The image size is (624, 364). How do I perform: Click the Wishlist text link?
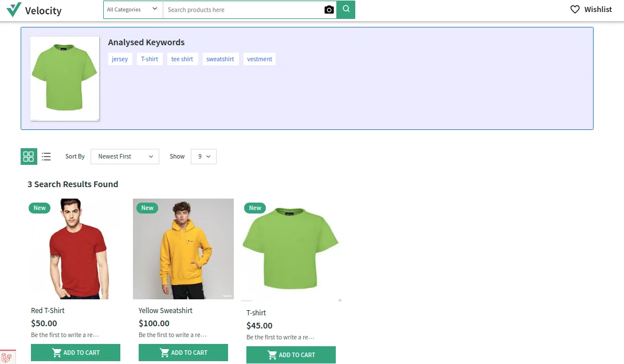(x=598, y=9)
